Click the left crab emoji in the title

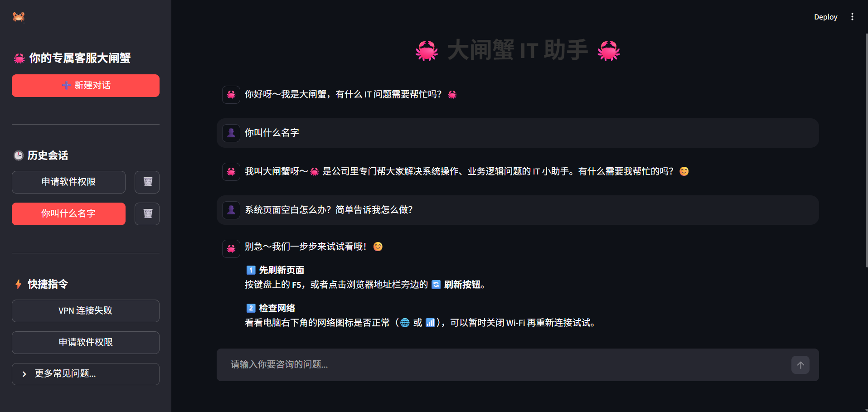tap(427, 50)
